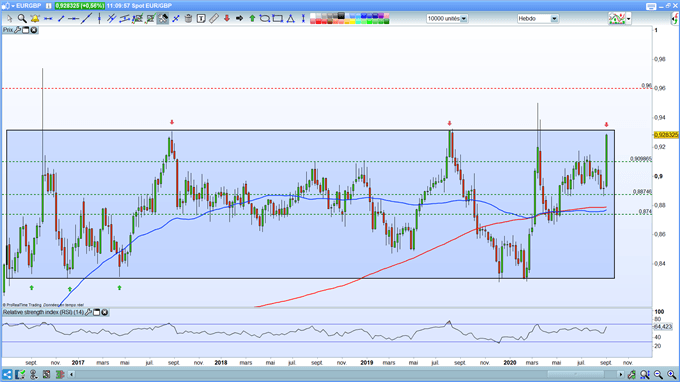The height and width of the screenshot is (382, 680).
Task: Click the current price tag 0,928325
Action: (x=666, y=135)
